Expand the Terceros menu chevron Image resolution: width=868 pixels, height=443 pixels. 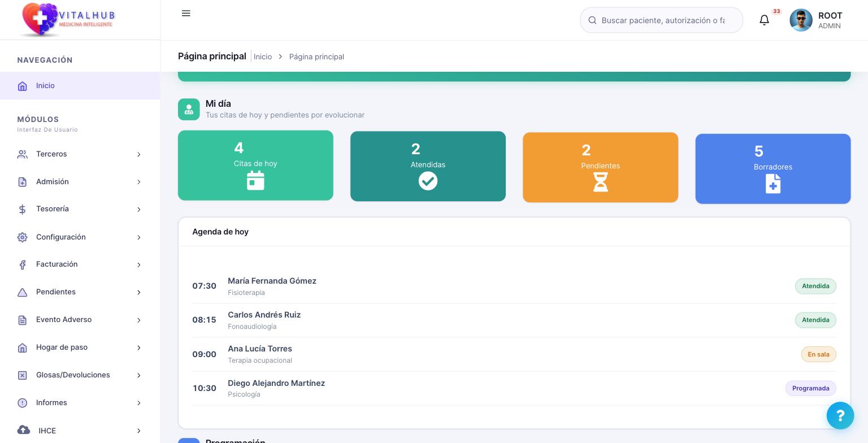(138, 154)
